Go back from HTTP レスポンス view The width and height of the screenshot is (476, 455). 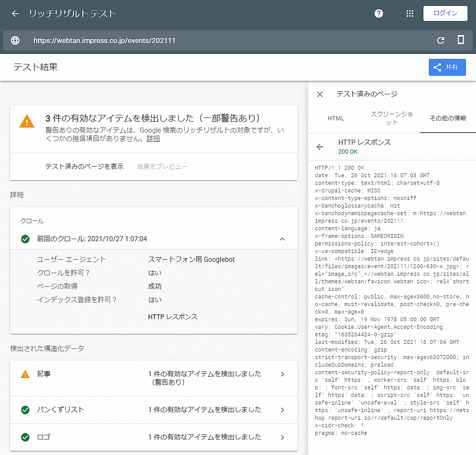coord(320,147)
